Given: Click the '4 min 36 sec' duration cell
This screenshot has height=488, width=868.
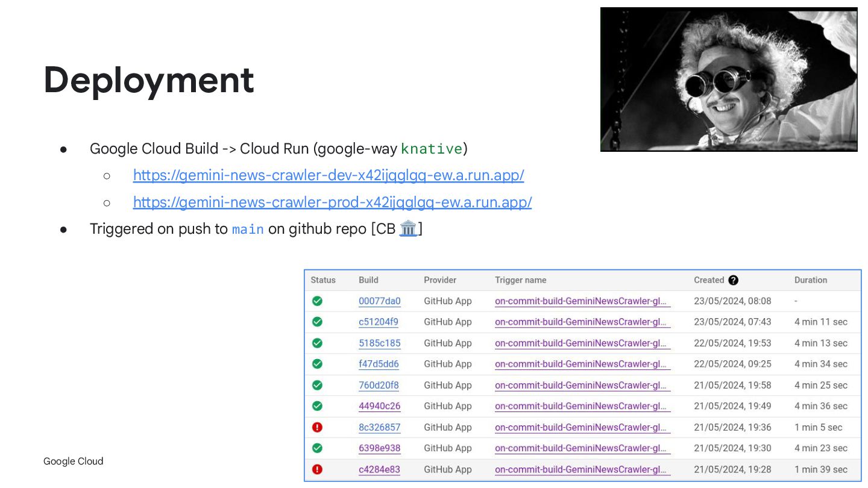Looking at the screenshot, I should 821,406.
